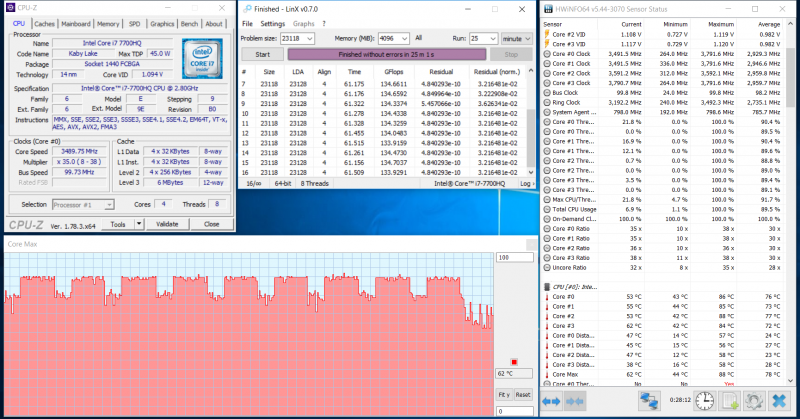This screenshot has width=800, height=419.
Task: Click the clock icon beside Core #0 Clock
Action: tap(547, 54)
